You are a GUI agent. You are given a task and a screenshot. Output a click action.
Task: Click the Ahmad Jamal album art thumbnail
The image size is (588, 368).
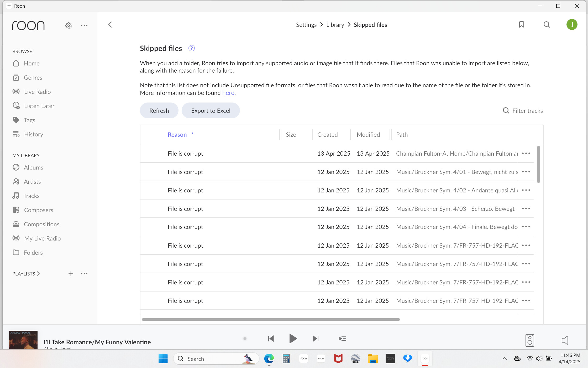coord(23,340)
